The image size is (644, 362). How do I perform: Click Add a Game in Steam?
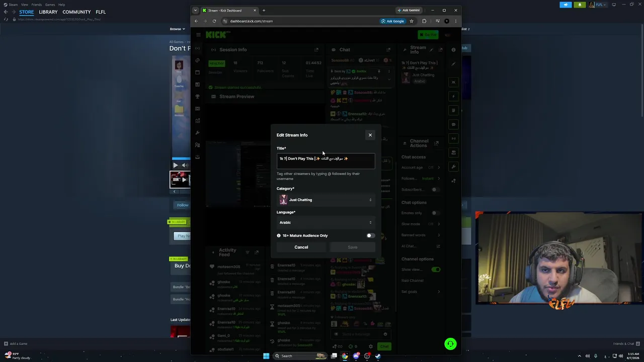click(16, 344)
